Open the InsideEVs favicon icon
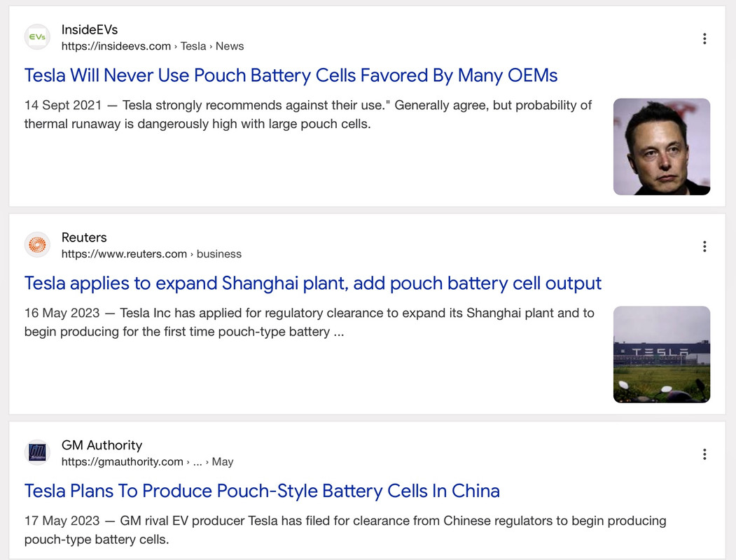The width and height of the screenshot is (736, 560). (x=37, y=37)
